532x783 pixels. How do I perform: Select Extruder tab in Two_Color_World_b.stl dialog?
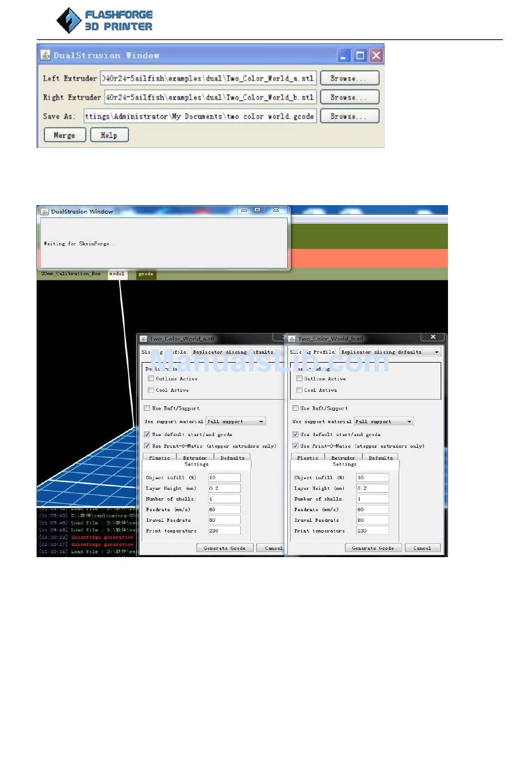(x=343, y=457)
